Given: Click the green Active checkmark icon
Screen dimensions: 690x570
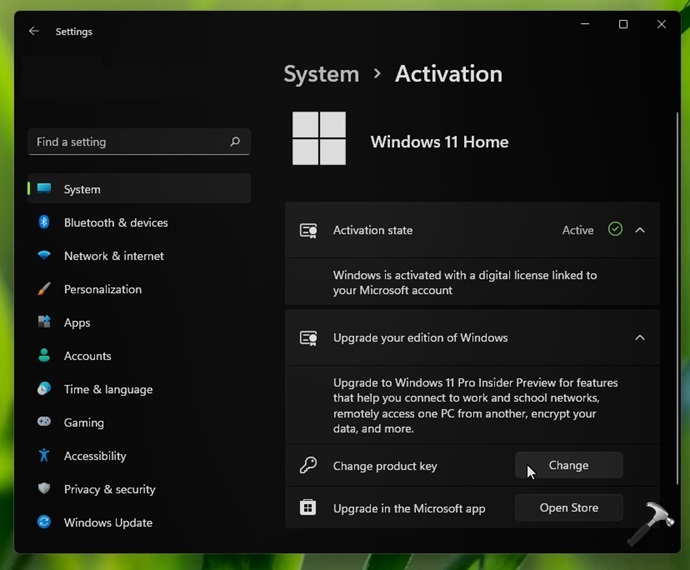Looking at the screenshot, I should coord(615,229).
